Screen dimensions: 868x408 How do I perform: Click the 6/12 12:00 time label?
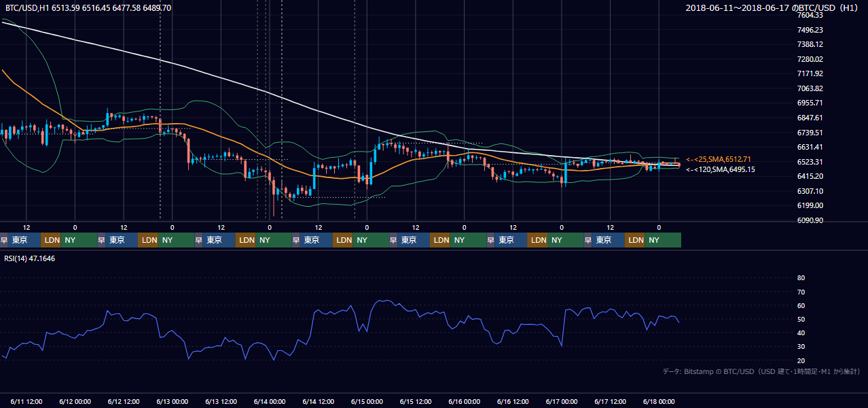point(124,402)
